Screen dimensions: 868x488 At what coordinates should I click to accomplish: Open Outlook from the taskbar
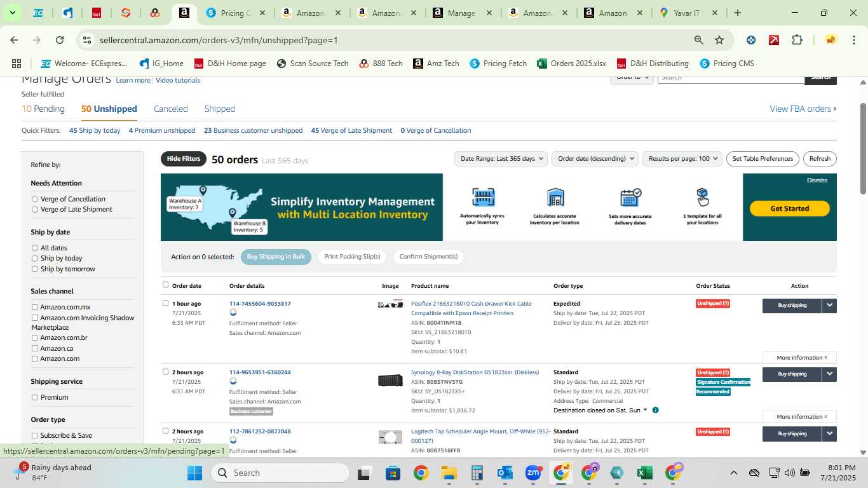(x=505, y=473)
